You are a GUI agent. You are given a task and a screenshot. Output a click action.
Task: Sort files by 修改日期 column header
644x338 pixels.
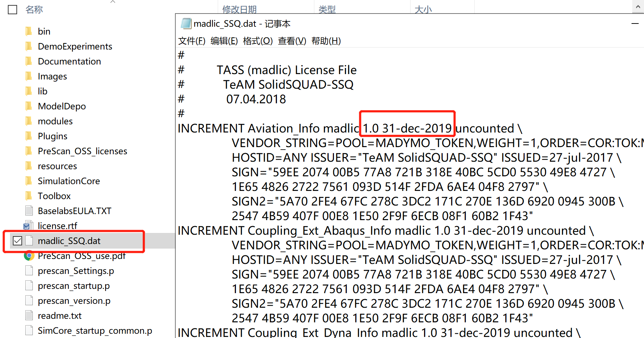coord(239,10)
